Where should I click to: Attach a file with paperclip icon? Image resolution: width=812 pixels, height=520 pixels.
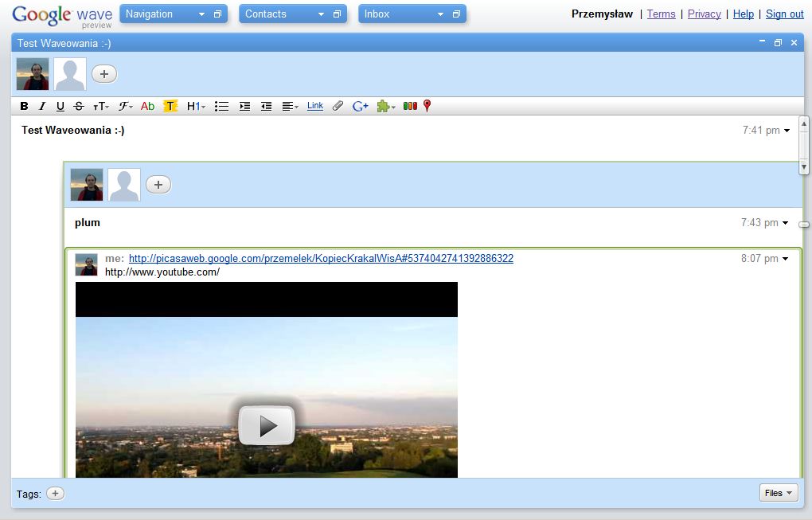pos(338,106)
